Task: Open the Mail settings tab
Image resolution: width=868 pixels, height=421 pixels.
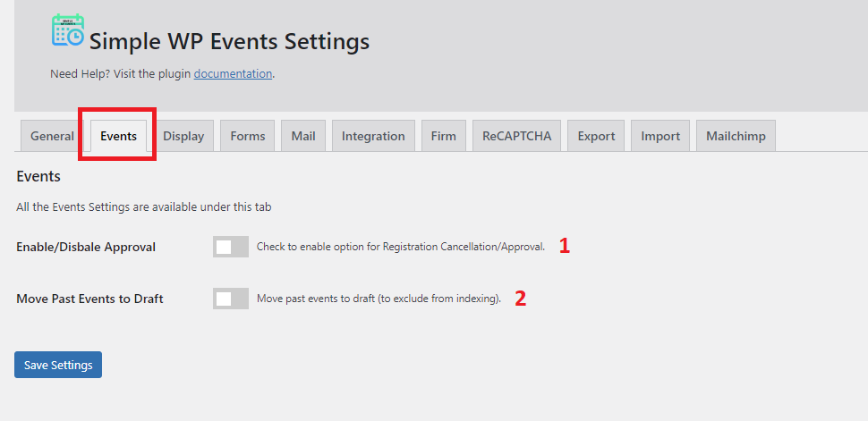Action: pyautogui.click(x=303, y=136)
